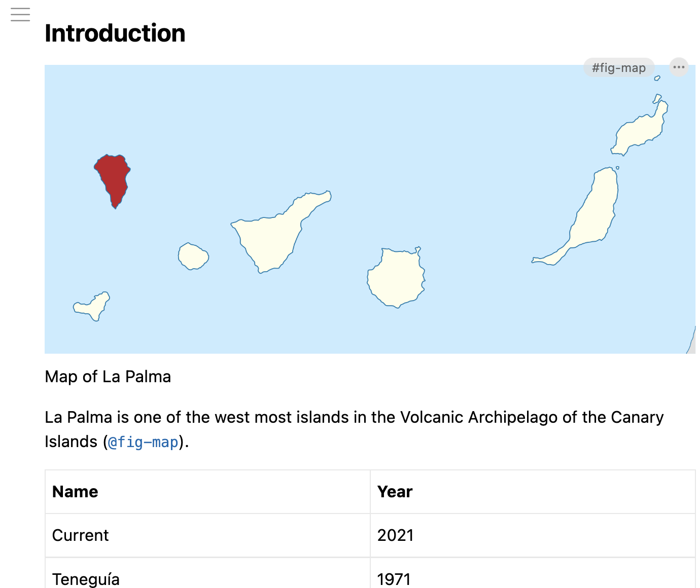Click the 'Current' table cell
Viewport: 700px width, 588px height.
[80, 535]
